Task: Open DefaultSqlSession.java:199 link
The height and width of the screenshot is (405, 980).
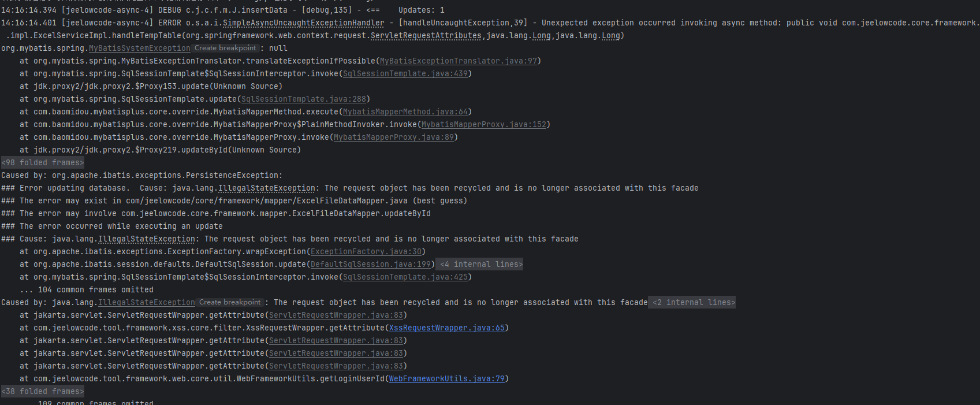Action: click(x=371, y=265)
